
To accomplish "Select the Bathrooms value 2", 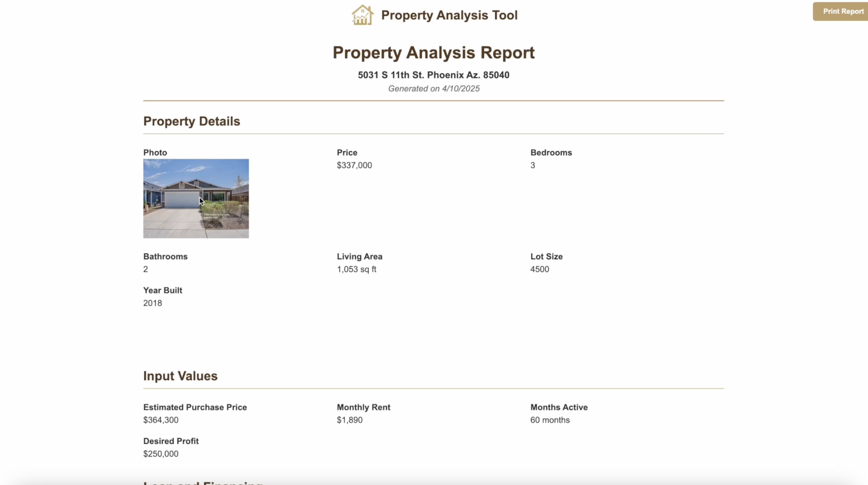I will [146, 269].
